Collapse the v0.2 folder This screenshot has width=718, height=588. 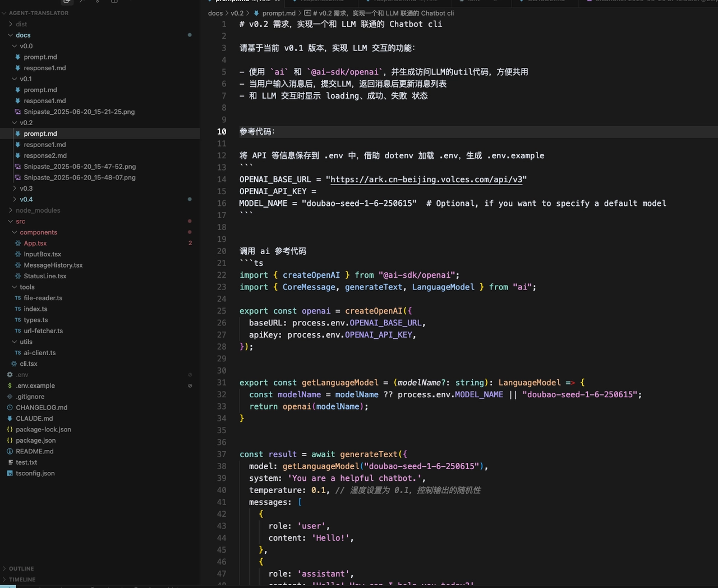coord(14,123)
